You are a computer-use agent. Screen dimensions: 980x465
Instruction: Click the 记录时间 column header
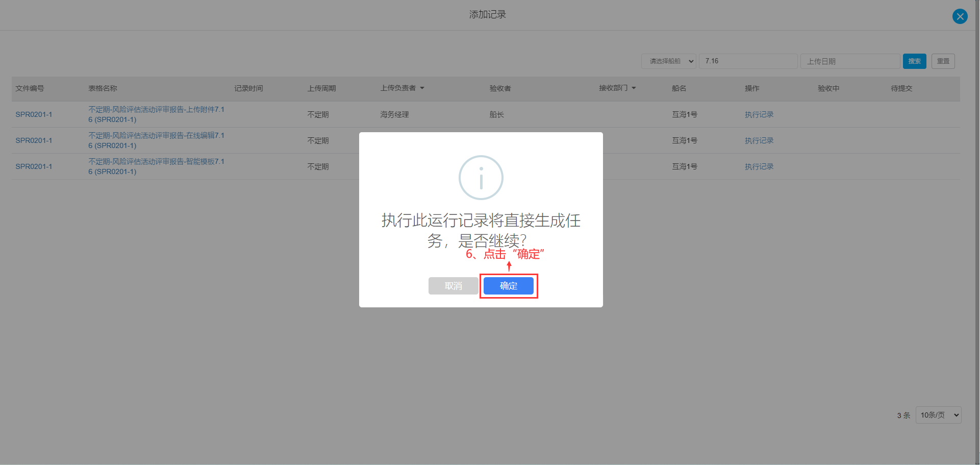tap(248, 88)
